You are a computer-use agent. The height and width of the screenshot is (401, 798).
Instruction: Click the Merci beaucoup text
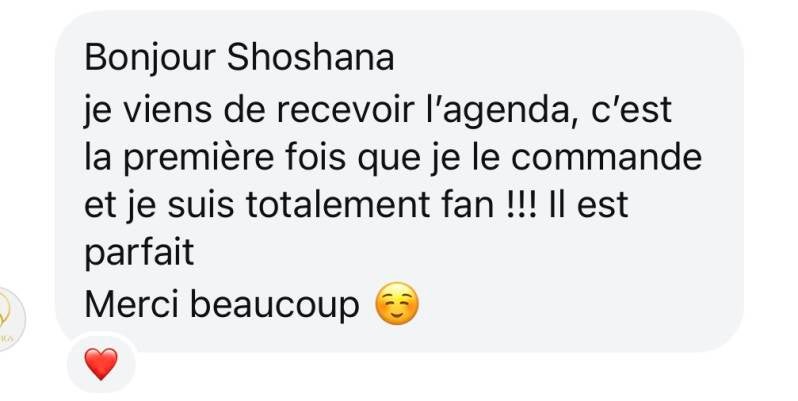[x=222, y=304]
